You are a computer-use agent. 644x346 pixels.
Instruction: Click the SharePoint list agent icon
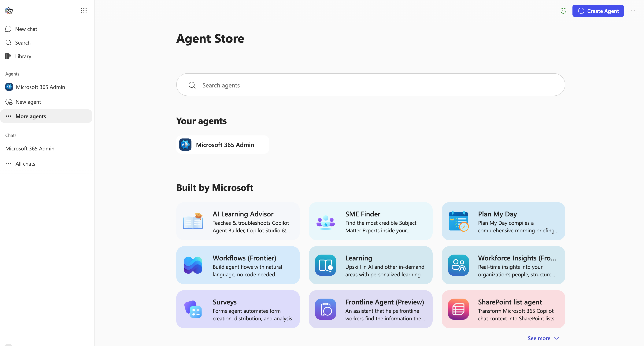[458, 309]
